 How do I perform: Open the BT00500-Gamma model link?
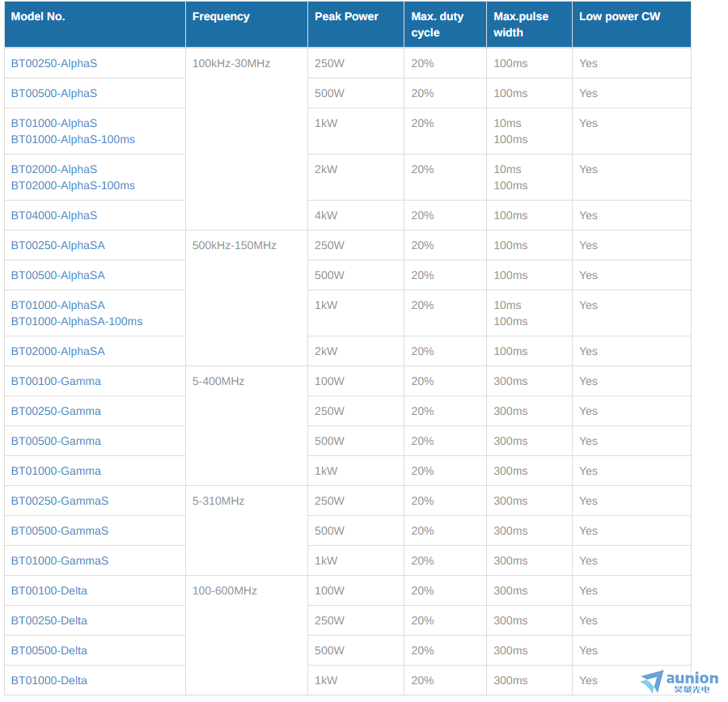tap(56, 441)
